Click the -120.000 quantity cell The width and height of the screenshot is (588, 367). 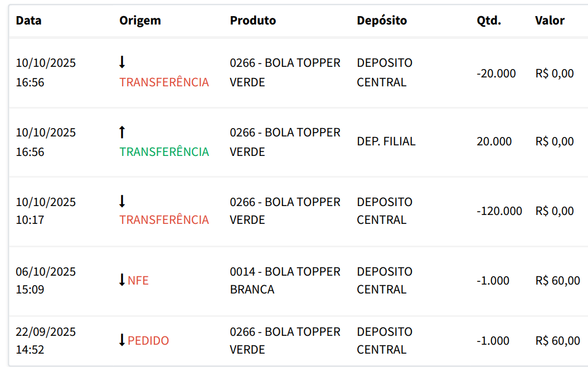click(499, 211)
